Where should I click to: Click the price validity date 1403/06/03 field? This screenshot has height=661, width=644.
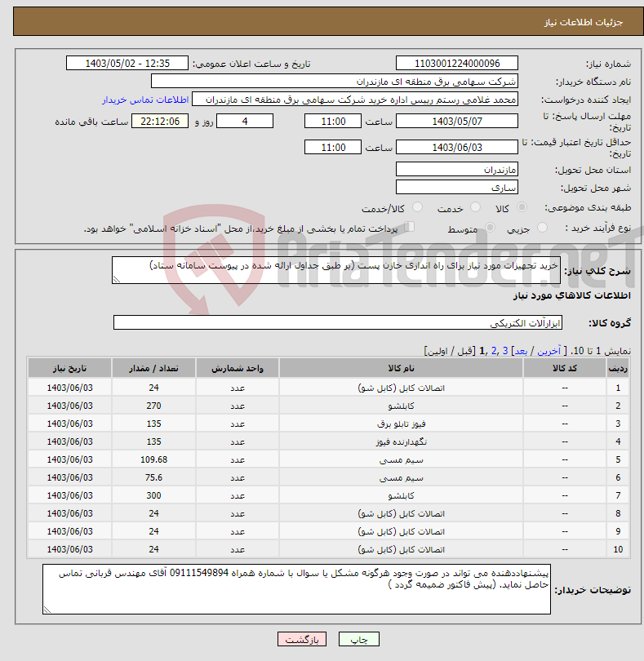click(x=457, y=147)
